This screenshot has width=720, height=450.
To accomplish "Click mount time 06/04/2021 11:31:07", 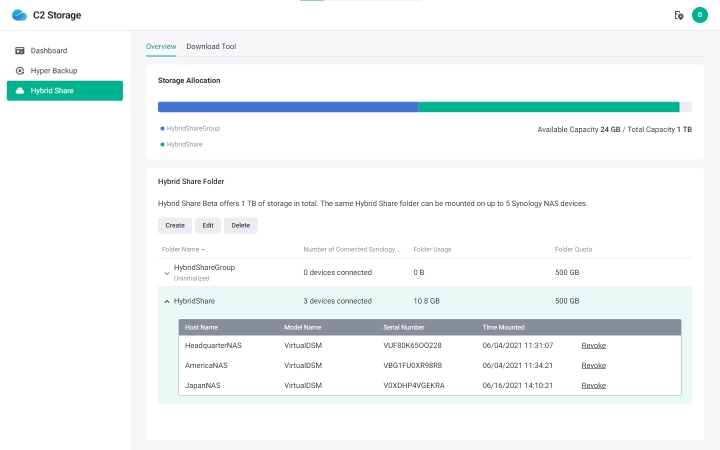I will (x=518, y=345).
